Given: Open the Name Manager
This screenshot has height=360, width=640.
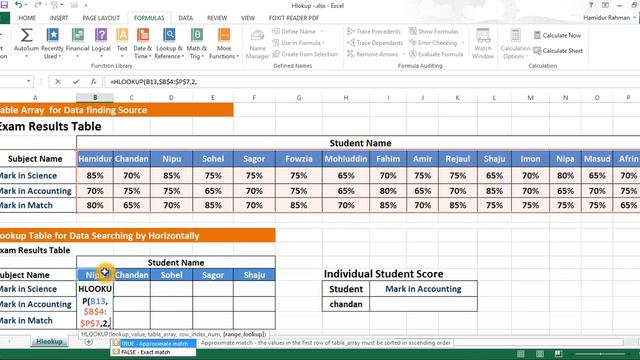Looking at the screenshot, I should [x=257, y=44].
